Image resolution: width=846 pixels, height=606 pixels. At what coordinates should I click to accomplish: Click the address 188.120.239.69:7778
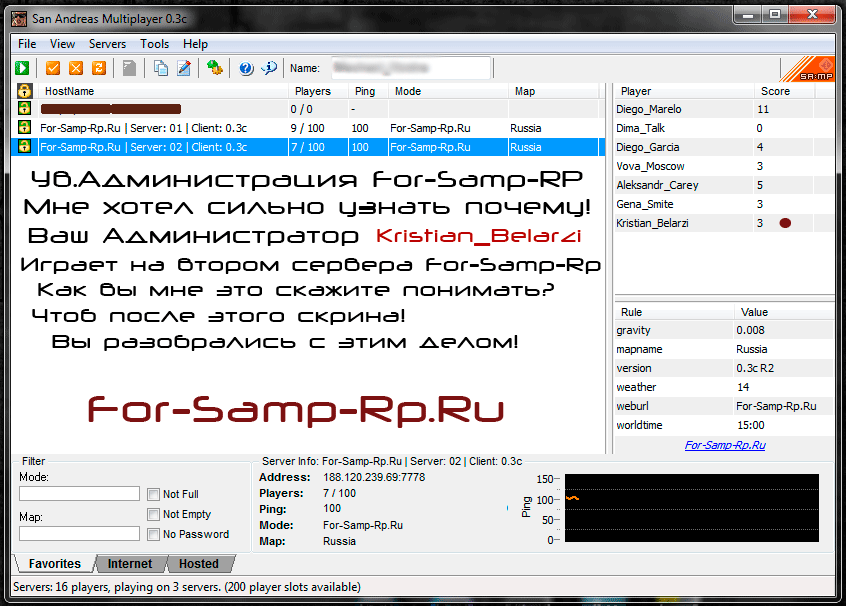374,477
